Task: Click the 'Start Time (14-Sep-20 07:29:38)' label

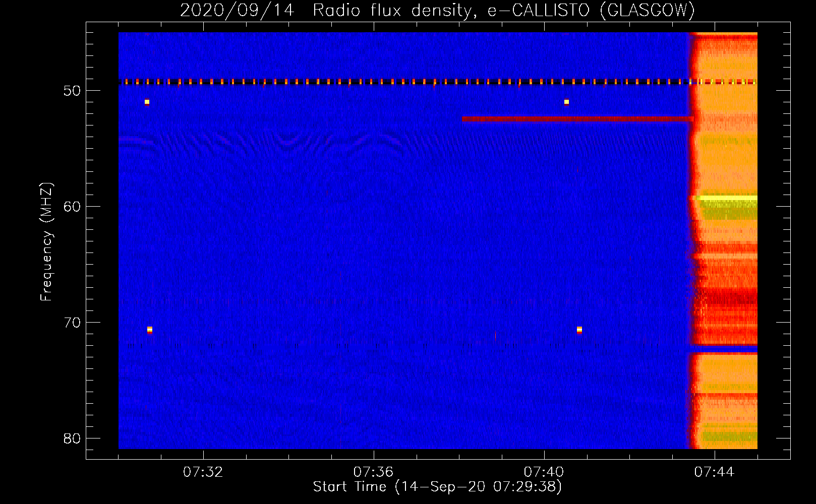Action: pyautogui.click(x=437, y=487)
